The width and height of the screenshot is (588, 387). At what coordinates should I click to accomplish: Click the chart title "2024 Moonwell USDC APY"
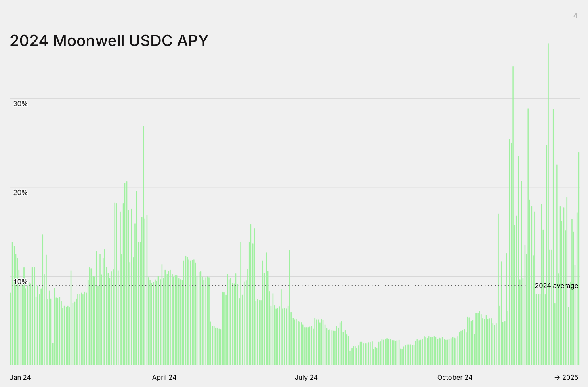point(109,41)
